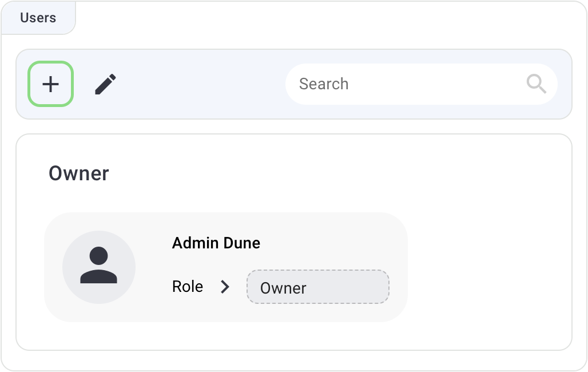Click the pencil edit icon
Image resolution: width=588 pixels, height=372 pixels.
pos(105,84)
